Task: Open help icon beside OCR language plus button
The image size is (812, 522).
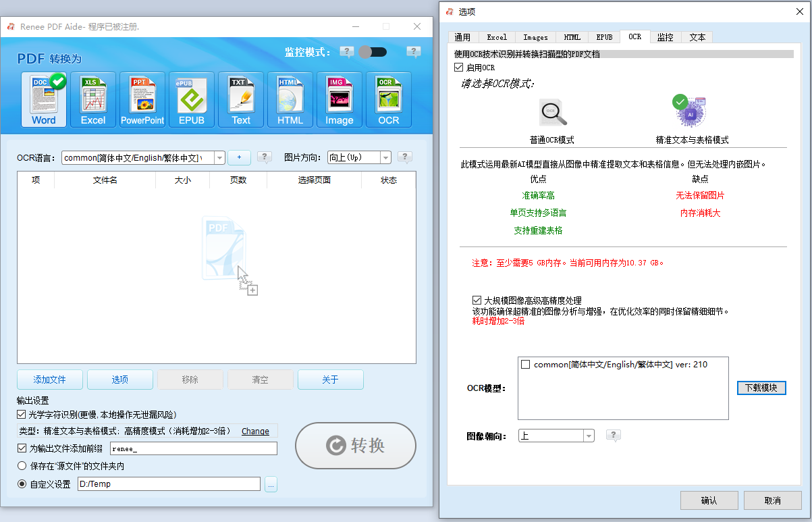Action: (x=265, y=157)
